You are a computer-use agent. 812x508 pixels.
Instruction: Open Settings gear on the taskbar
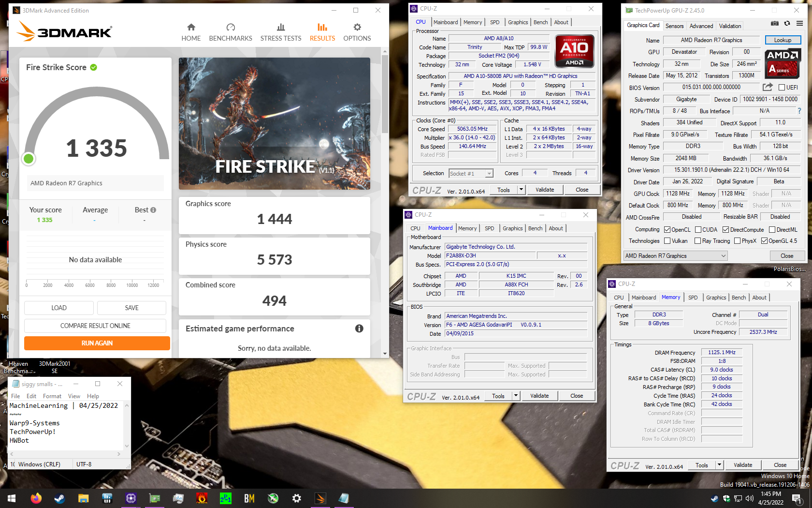point(297,498)
